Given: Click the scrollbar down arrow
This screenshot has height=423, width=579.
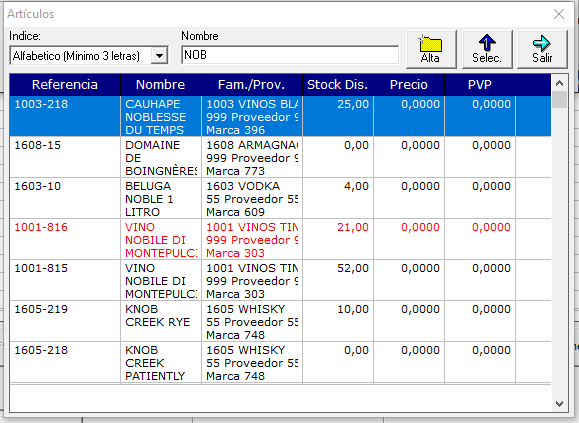Looking at the screenshot, I should tap(559, 404).
